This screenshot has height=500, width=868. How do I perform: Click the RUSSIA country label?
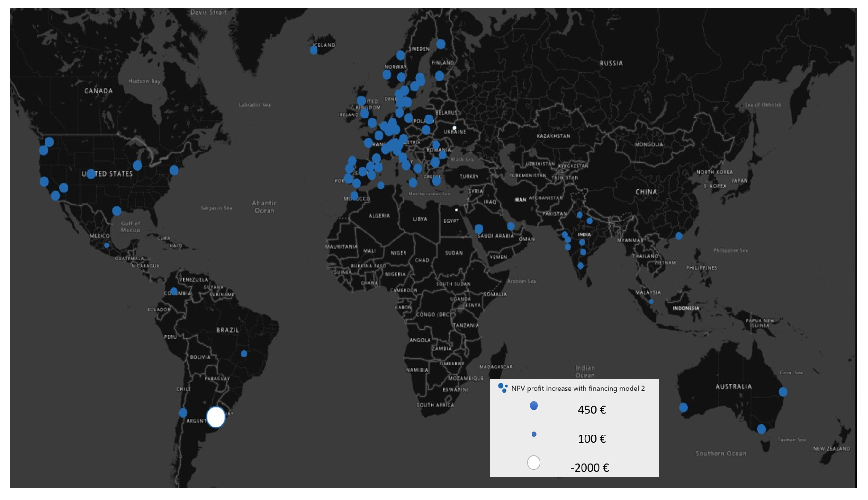tap(611, 63)
